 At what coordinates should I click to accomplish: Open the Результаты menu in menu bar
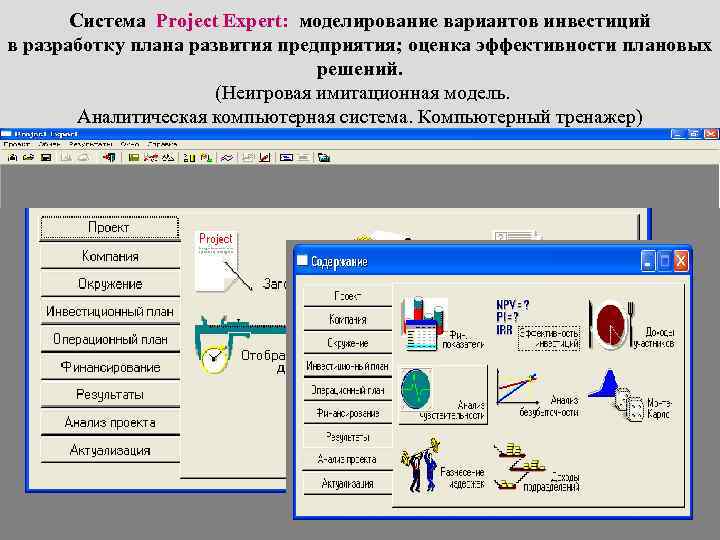pos(90,144)
